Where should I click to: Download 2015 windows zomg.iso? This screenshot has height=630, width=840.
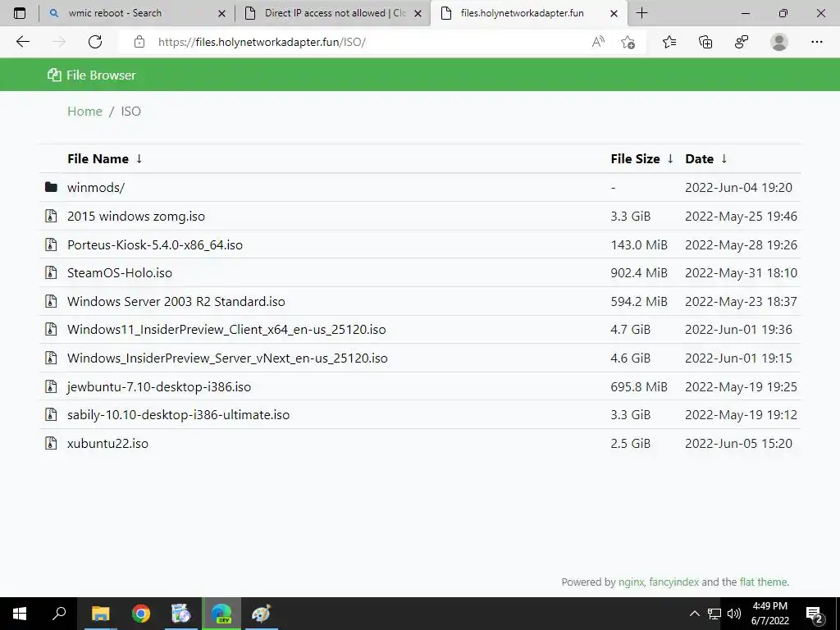point(136,216)
